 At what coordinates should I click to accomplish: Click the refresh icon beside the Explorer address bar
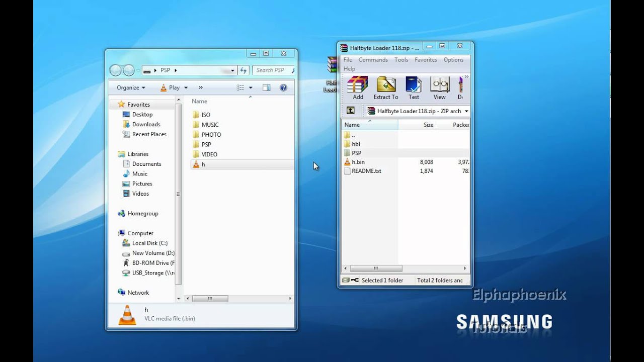pos(244,70)
